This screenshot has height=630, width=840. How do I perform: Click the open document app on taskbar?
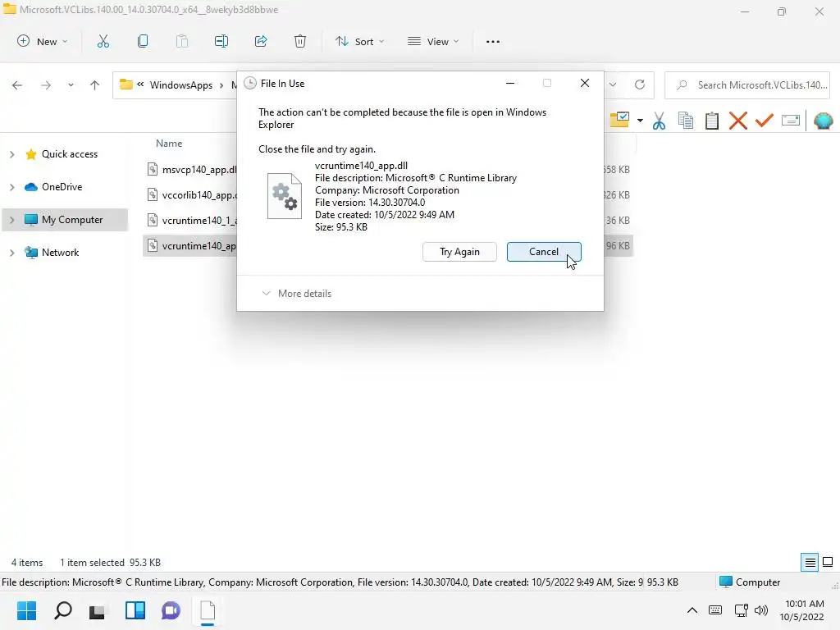[208, 610]
